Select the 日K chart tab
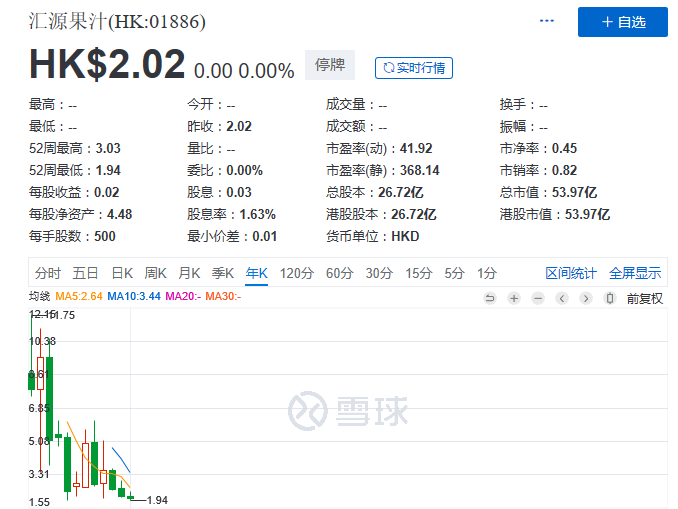Viewport: 678px width, 509px height. [x=122, y=273]
